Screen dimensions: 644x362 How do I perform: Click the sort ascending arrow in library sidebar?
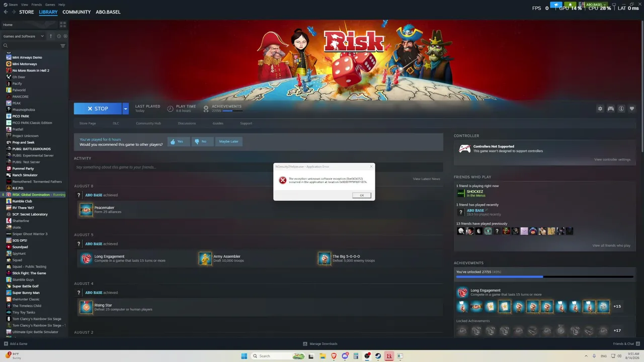click(x=50, y=36)
